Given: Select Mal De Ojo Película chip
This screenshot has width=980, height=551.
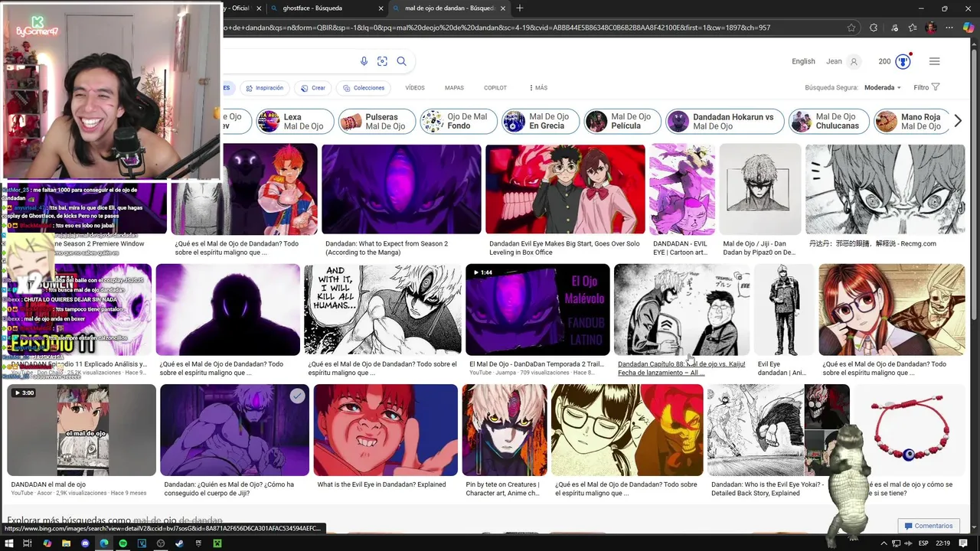Looking at the screenshot, I should pyautogui.click(x=622, y=122).
